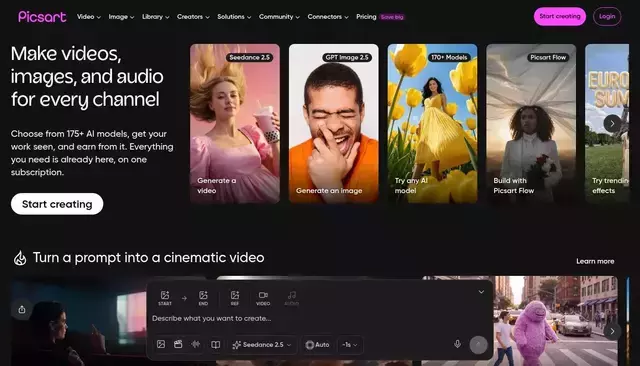Open the 170+ Models tulip card
The image size is (640, 366).
click(x=432, y=124)
